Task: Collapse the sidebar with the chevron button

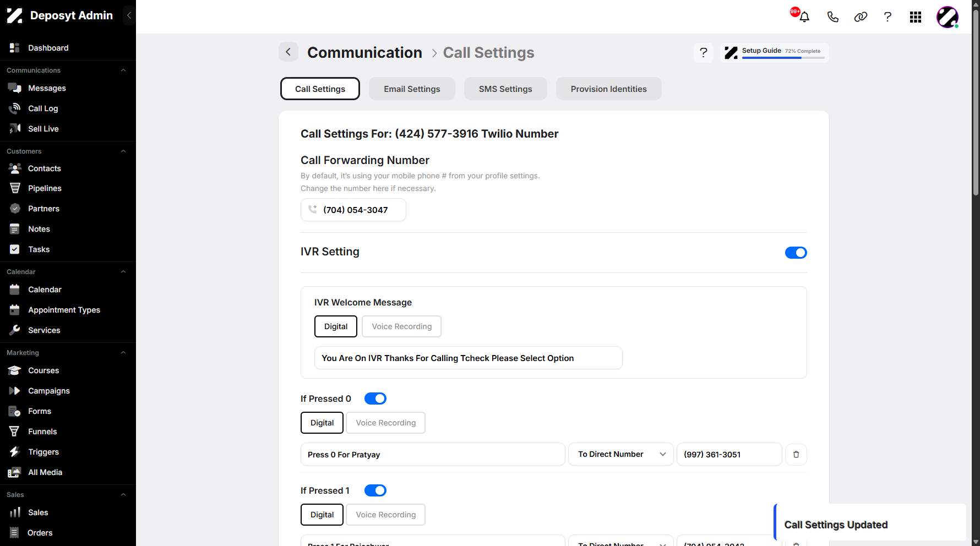Action: point(129,15)
